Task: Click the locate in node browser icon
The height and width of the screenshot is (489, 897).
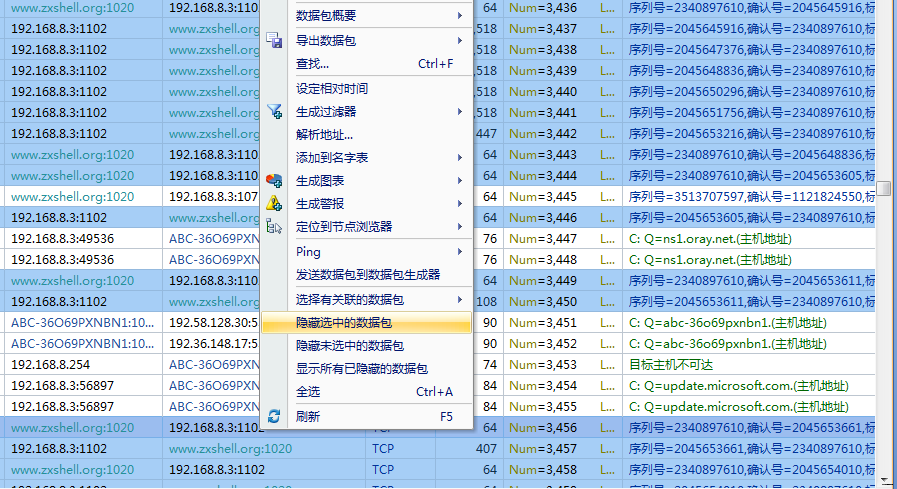Action: point(275,227)
